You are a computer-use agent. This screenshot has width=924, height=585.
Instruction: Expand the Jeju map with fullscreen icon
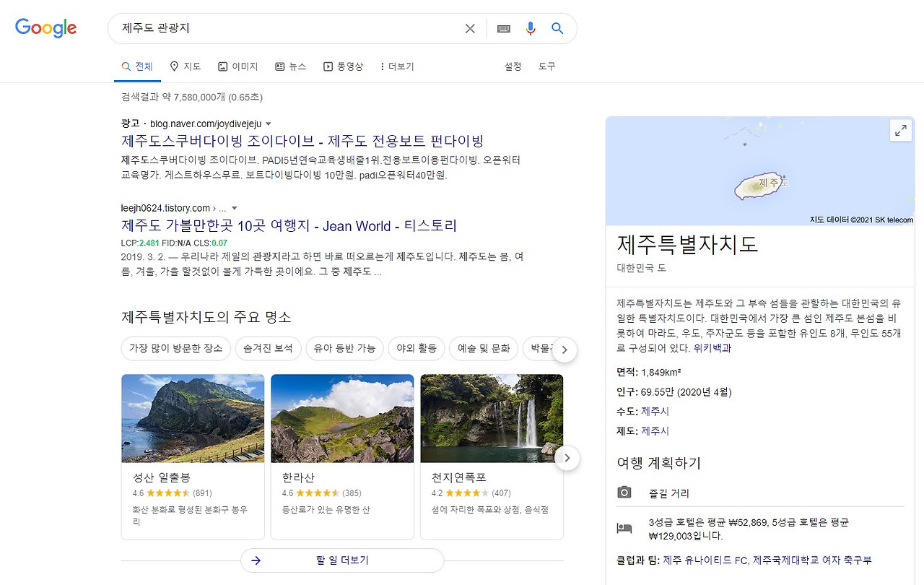click(x=901, y=131)
